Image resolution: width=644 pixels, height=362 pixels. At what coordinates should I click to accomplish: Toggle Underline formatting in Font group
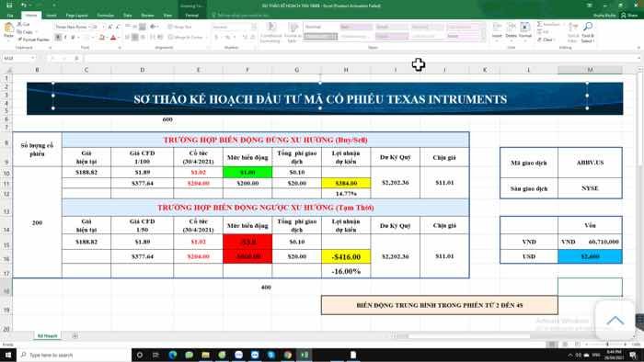coord(73,38)
